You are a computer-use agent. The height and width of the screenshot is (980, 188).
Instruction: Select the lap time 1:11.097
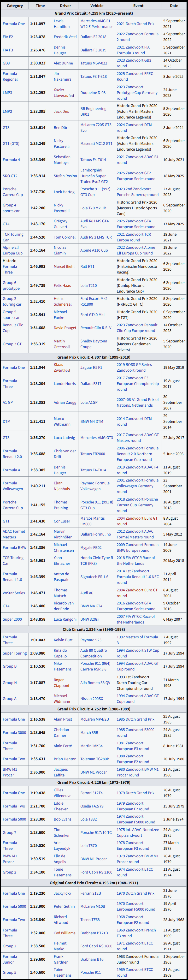(x=38, y=23)
